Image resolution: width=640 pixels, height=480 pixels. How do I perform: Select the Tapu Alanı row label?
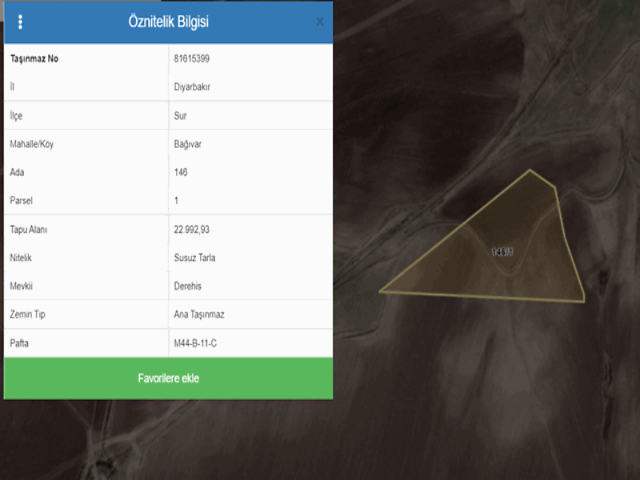(29, 229)
